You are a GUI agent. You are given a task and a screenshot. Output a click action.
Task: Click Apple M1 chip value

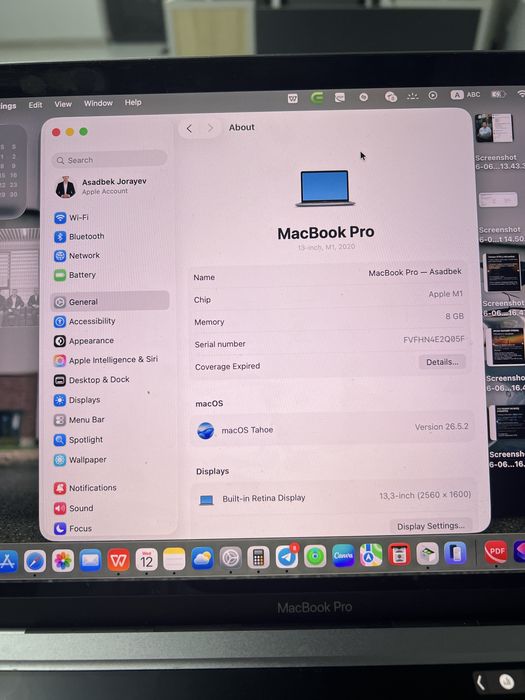446,294
